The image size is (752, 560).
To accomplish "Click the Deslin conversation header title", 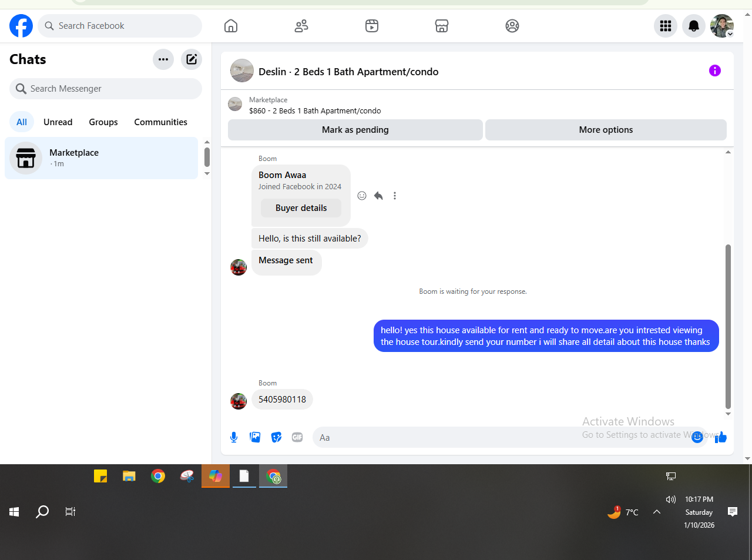I will tap(348, 72).
